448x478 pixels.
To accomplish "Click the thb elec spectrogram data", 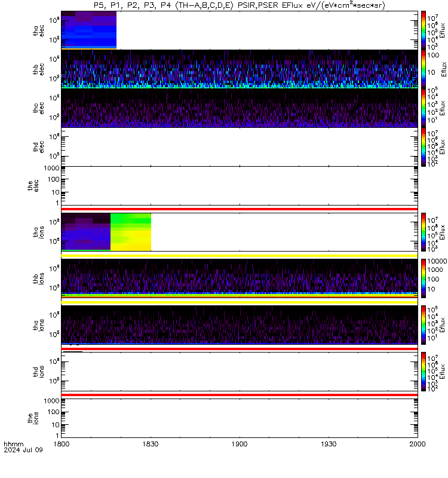I will click(x=240, y=69).
